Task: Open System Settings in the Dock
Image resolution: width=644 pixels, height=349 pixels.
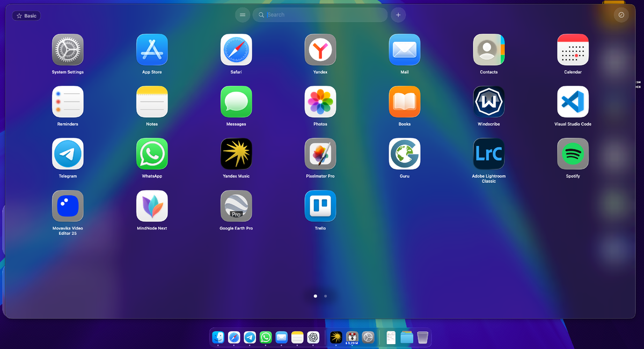Action: [x=368, y=337]
